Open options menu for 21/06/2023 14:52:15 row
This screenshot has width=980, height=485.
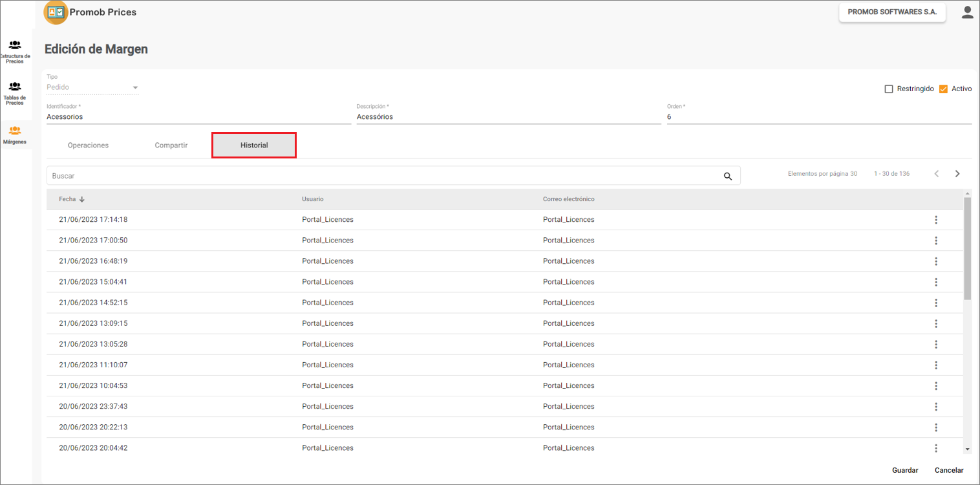[936, 303]
